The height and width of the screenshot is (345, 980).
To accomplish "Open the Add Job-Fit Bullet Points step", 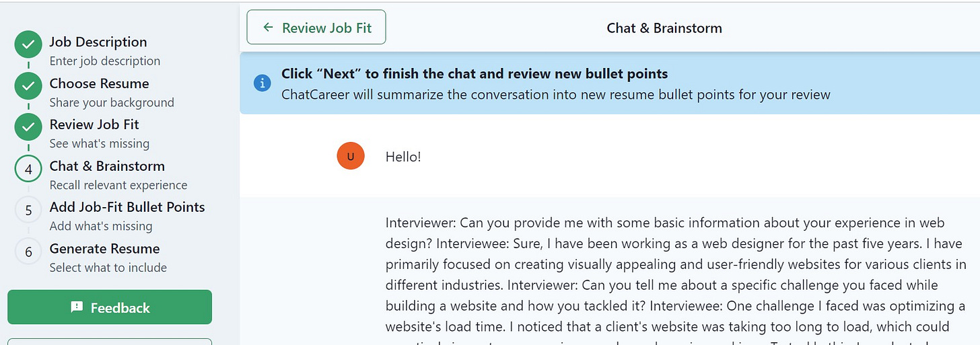I will click(127, 207).
